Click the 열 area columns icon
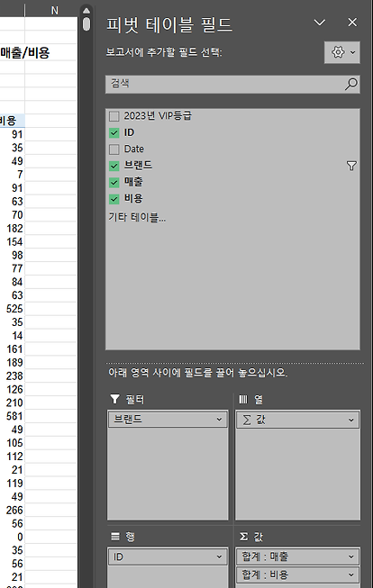Screen dimensions: 373x588 click(243, 400)
